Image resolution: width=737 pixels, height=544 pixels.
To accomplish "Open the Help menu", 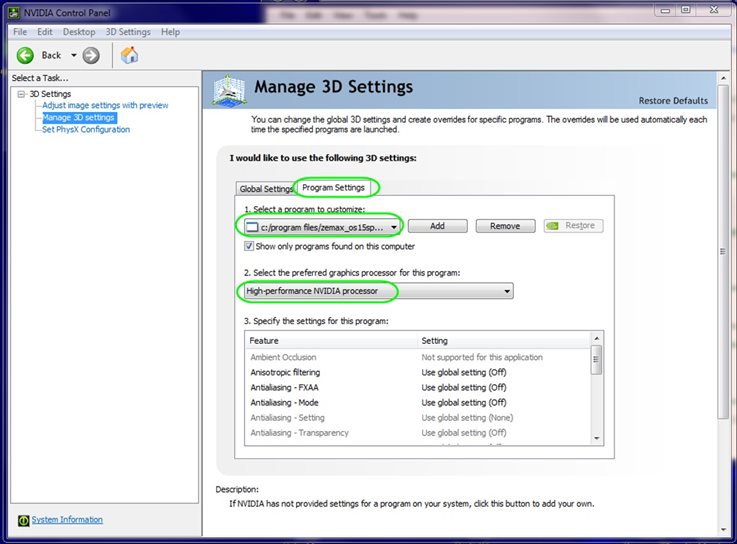I will [x=170, y=32].
